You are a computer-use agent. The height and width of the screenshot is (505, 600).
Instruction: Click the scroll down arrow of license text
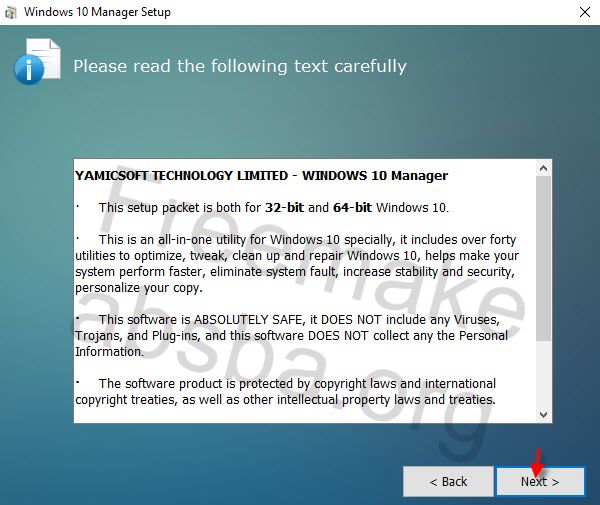[x=543, y=414]
